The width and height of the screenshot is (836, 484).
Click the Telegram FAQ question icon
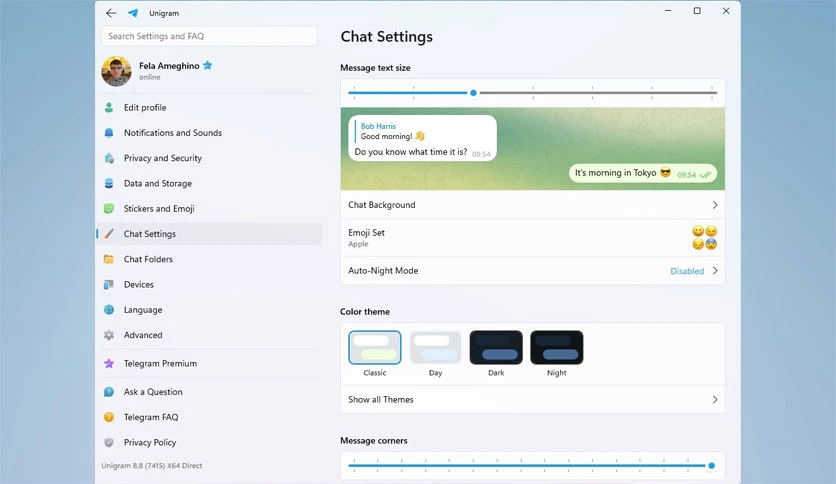(109, 417)
